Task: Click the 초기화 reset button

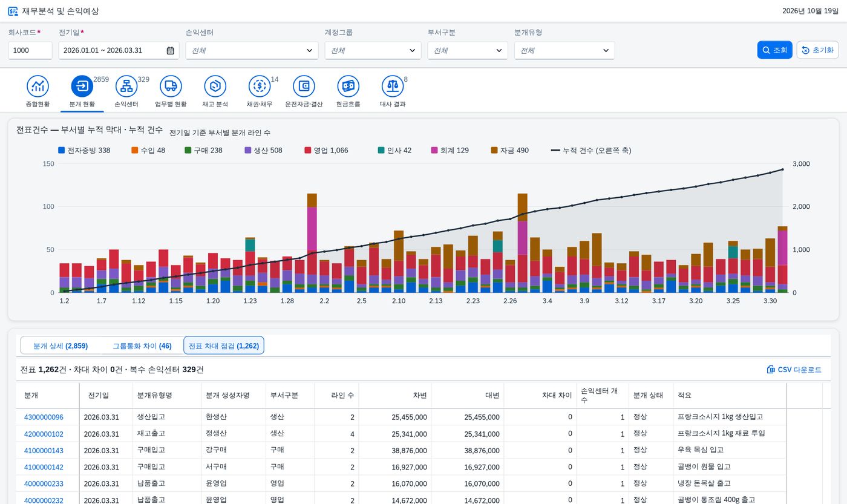Action: 817,50
